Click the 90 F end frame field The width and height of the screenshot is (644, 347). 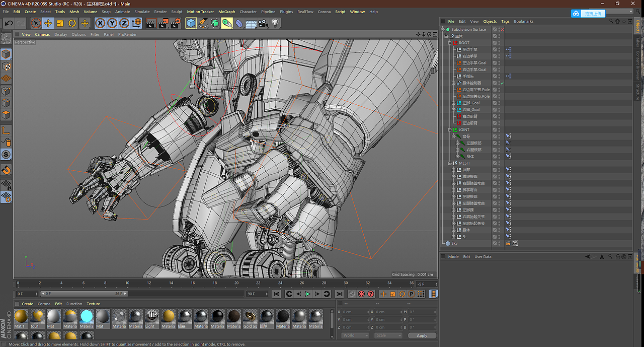[257, 294]
